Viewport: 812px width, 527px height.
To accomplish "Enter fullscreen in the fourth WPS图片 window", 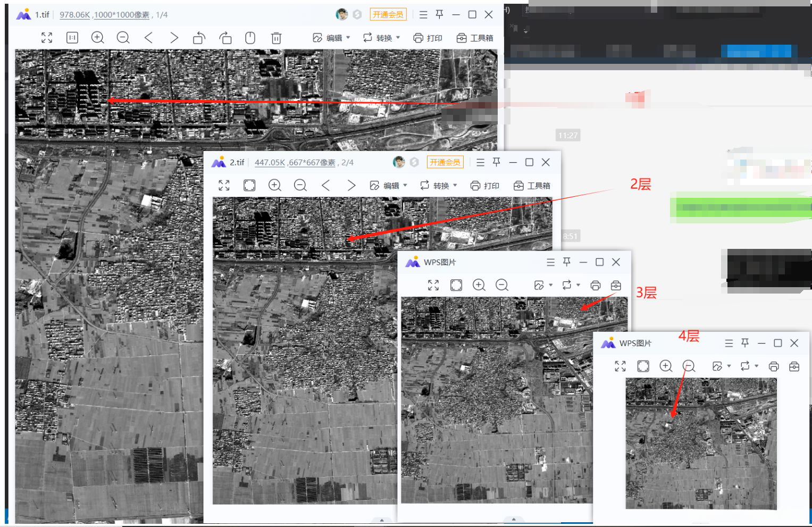I will point(620,366).
